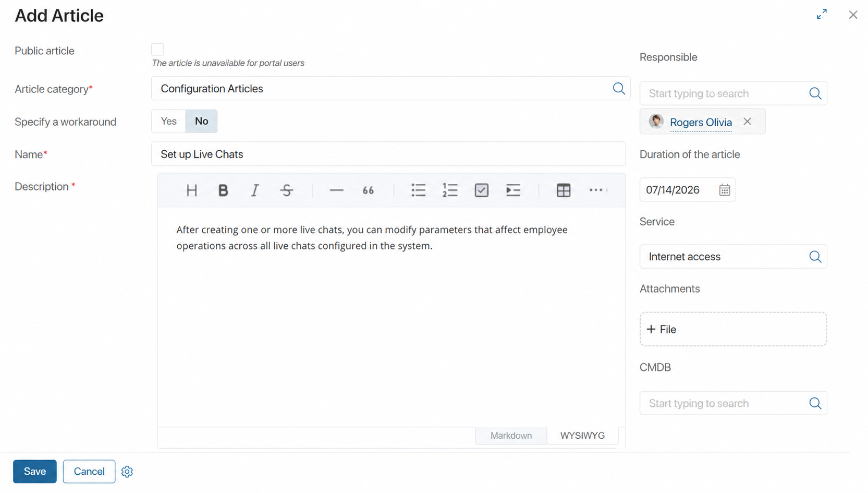
Task: Click the article duration date field
Action: [x=687, y=190]
